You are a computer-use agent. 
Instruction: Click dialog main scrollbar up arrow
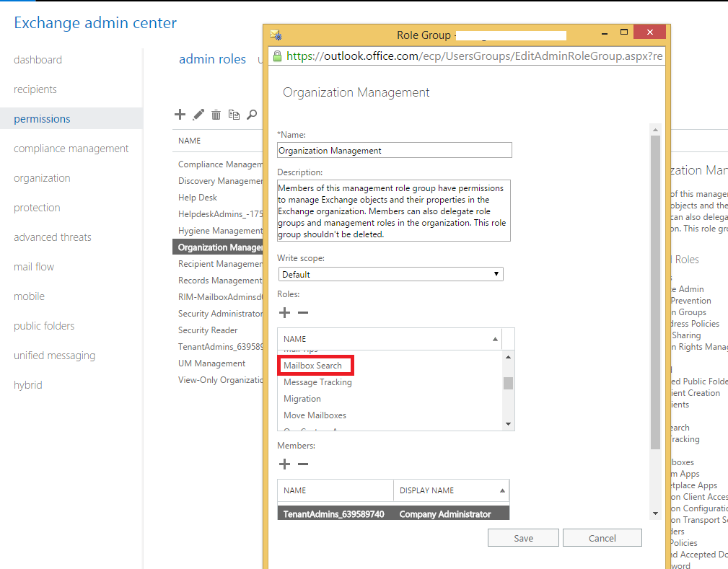point(655,130)
